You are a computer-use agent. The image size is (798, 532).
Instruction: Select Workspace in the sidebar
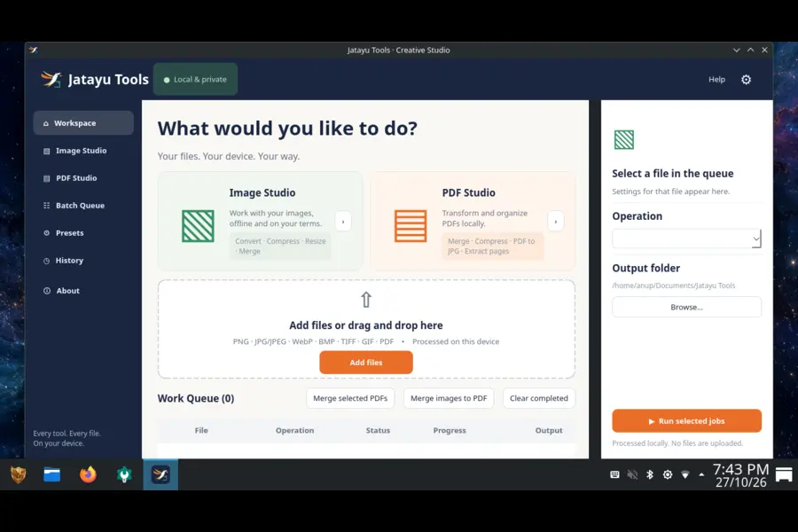pos(83,123)
